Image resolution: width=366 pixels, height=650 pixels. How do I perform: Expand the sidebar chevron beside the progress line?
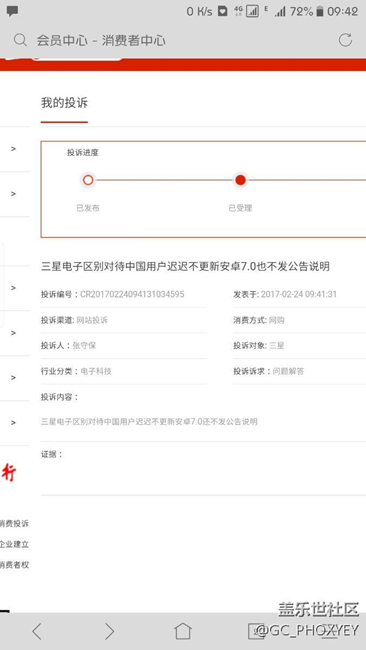14,194
